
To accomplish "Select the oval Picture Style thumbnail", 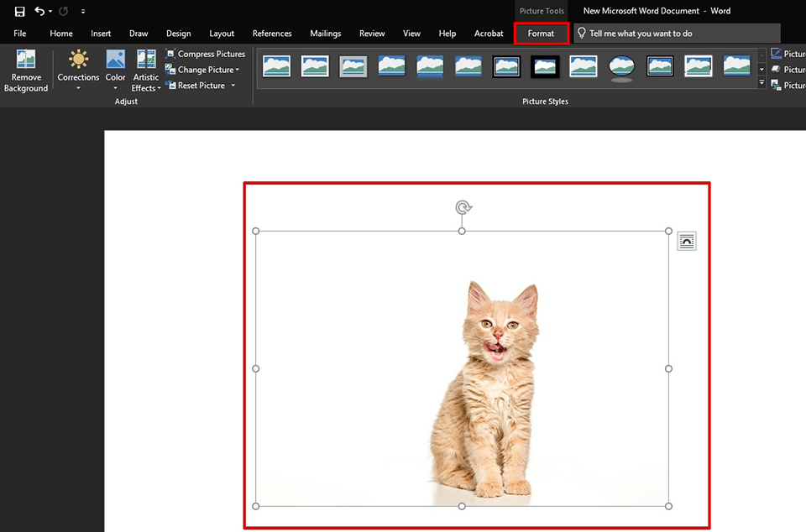I will 621,66.
